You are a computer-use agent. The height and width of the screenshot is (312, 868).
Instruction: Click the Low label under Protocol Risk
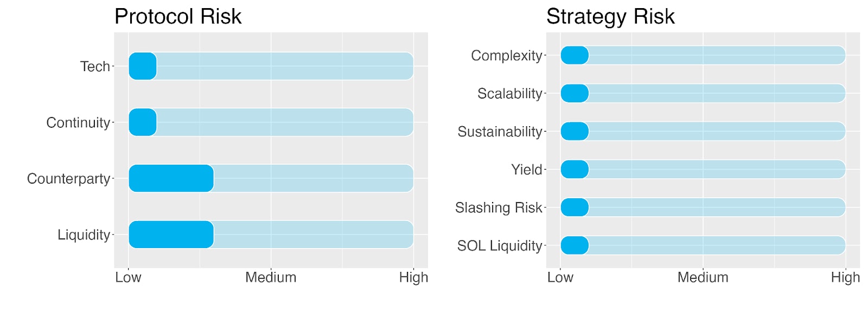[128, 277]
